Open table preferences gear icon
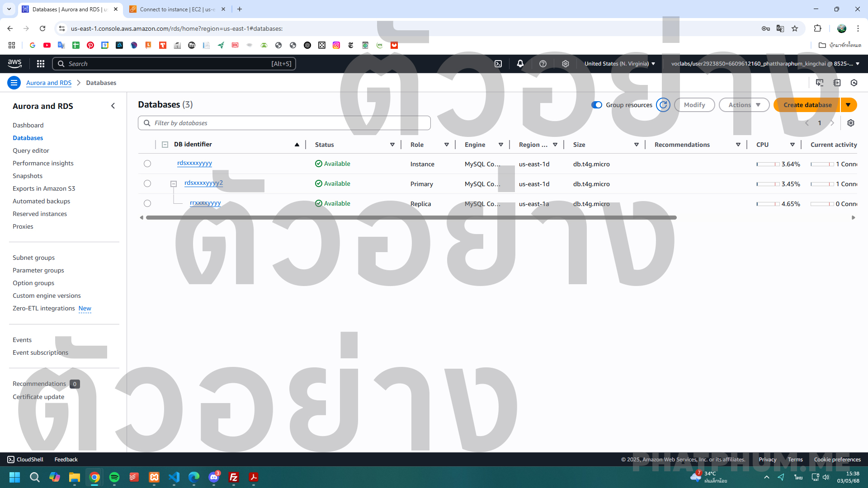The image size is (868, 488). coord(851,123)
